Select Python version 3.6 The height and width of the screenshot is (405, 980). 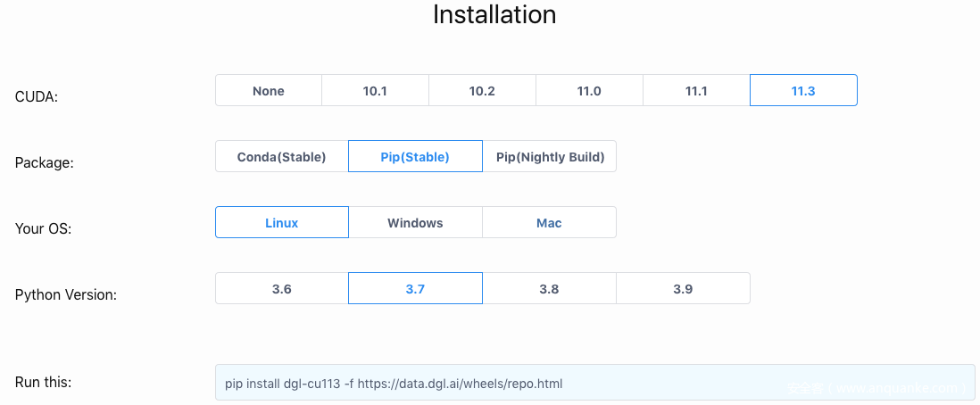pyautogui.click(x=281, y=289)
